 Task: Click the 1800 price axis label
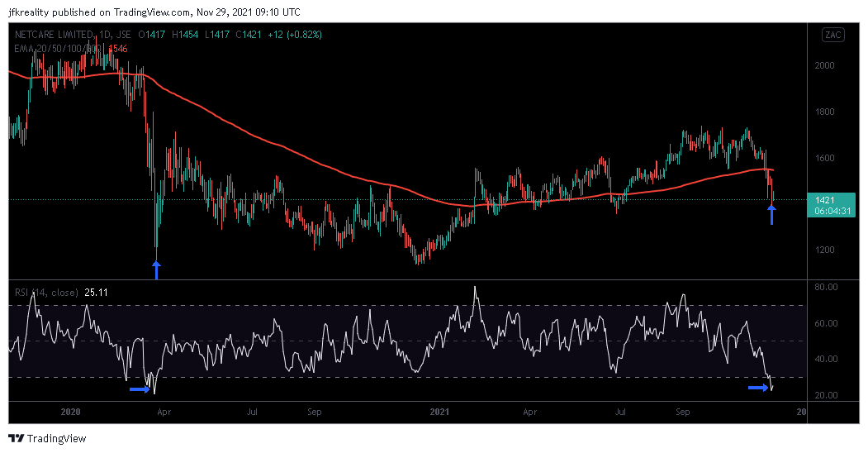(824, 112)
